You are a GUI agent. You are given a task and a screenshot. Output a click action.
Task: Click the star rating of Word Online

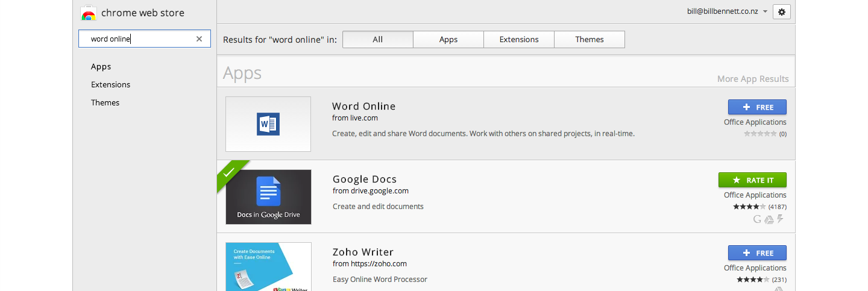[760, 134]
